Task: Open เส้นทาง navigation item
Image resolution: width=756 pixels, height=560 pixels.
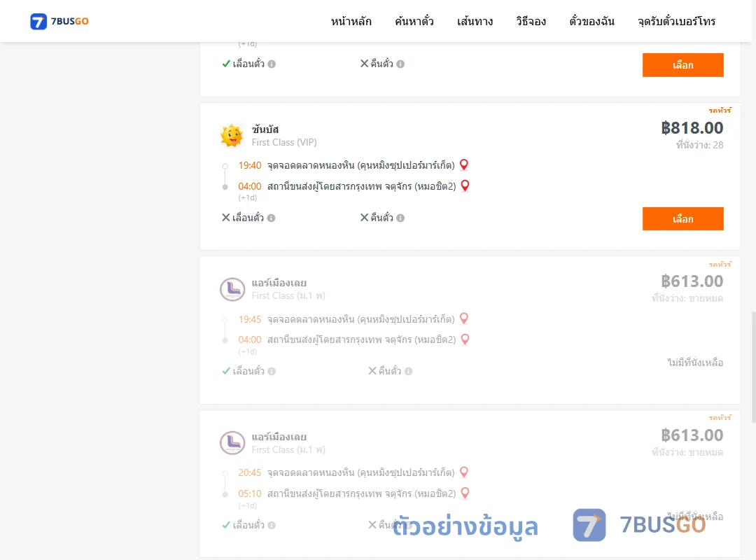Action: click(475, 21)
